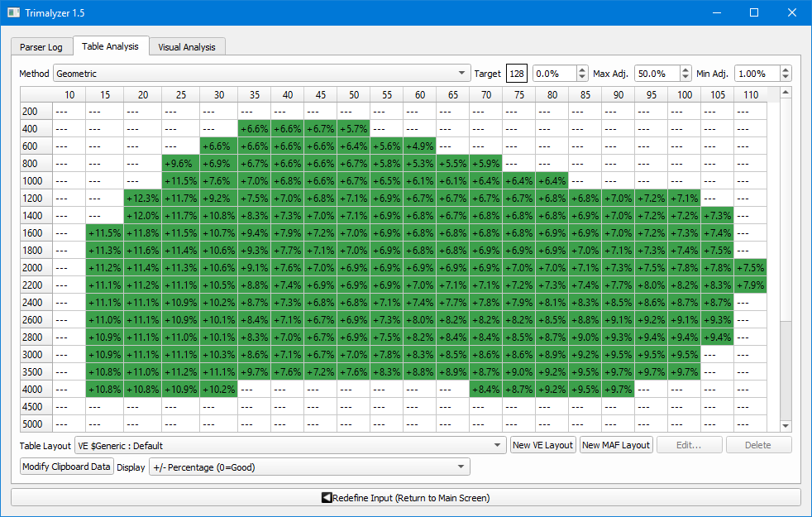812x517 pixels.
Task: Click the Trimalyzer app icon in title bar
Action: pyautogui.click(x=13, y=13)
